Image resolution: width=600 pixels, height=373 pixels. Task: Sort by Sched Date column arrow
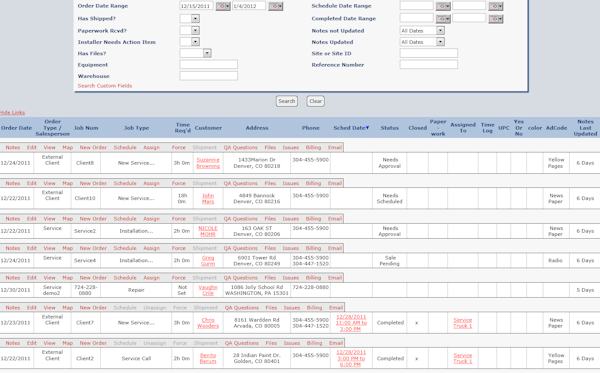367,128
